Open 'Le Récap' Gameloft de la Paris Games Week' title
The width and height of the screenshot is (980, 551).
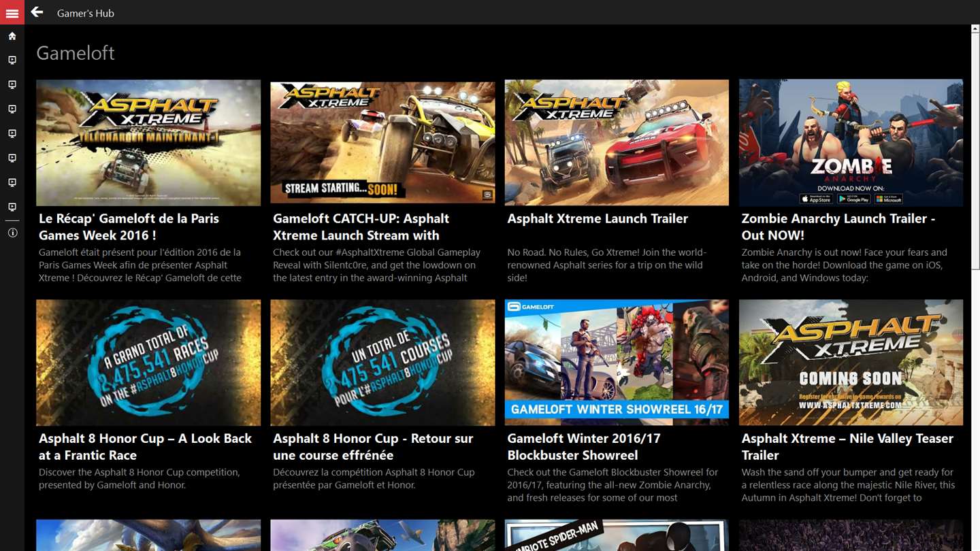click(x=129, y=227)
